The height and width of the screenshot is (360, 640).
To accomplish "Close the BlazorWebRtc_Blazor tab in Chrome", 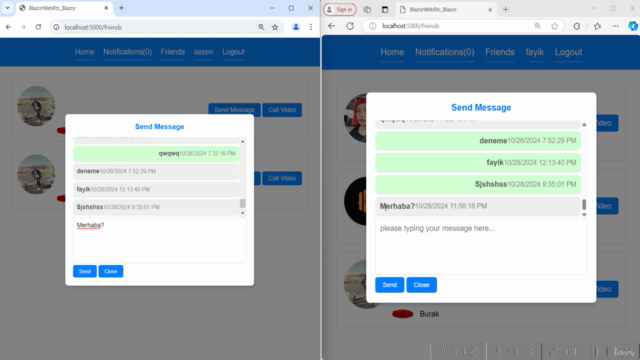I will tap(106, 8).
